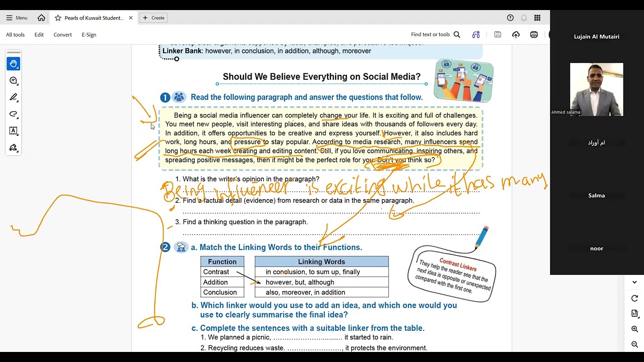
Task: Open the Acrobat hamburger Menu
Action: [x=17, y=18]
